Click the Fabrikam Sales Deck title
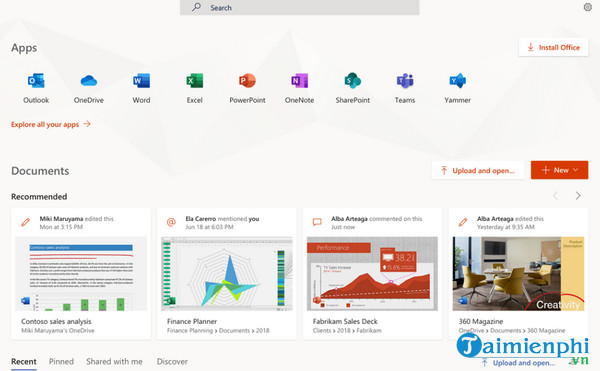This screenshot has width=600, height=371. 345,321
